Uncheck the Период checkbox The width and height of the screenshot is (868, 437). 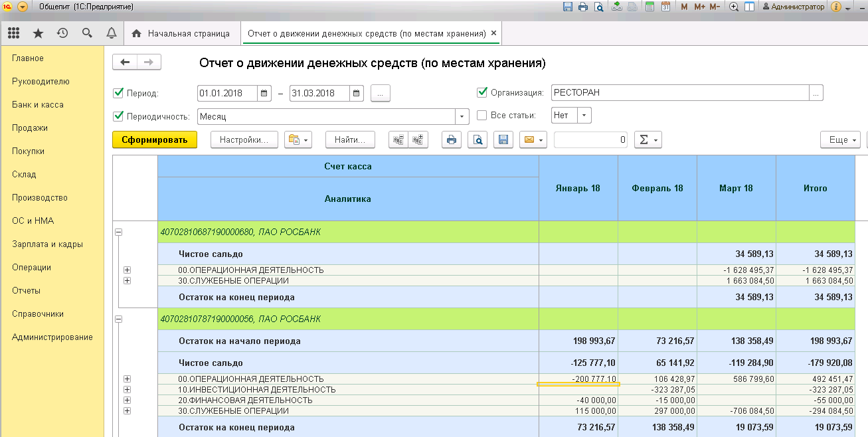119,93
